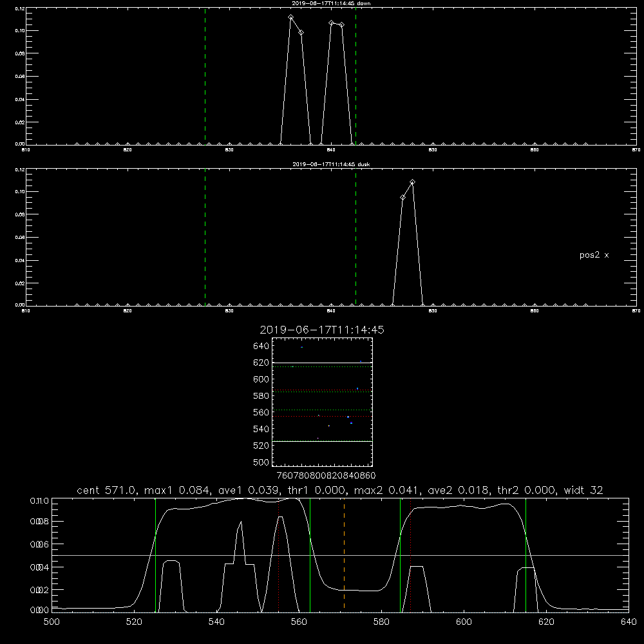This screenshot has height=644, width=644.
Task: Select the last raised diamond marker in dawn plot
Action: tap(342, 25)
